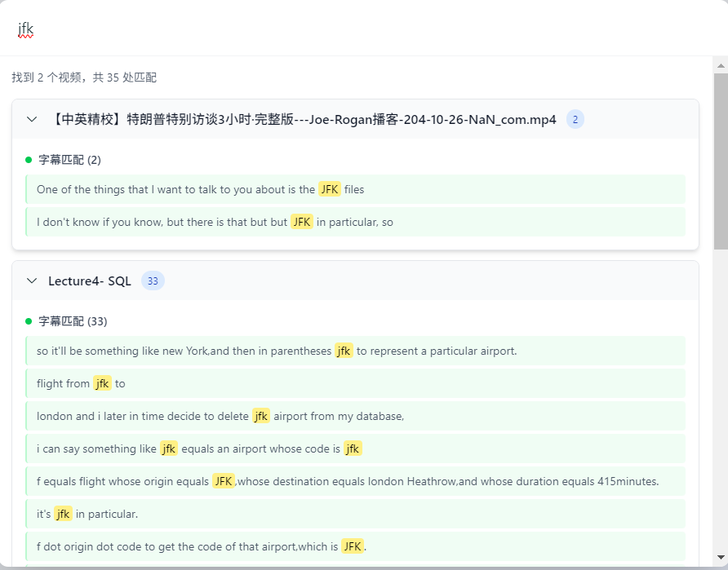Screen dimensions: 728x570
Task: Open the Lecture4- SQL video title
Action: click(90, 281)
